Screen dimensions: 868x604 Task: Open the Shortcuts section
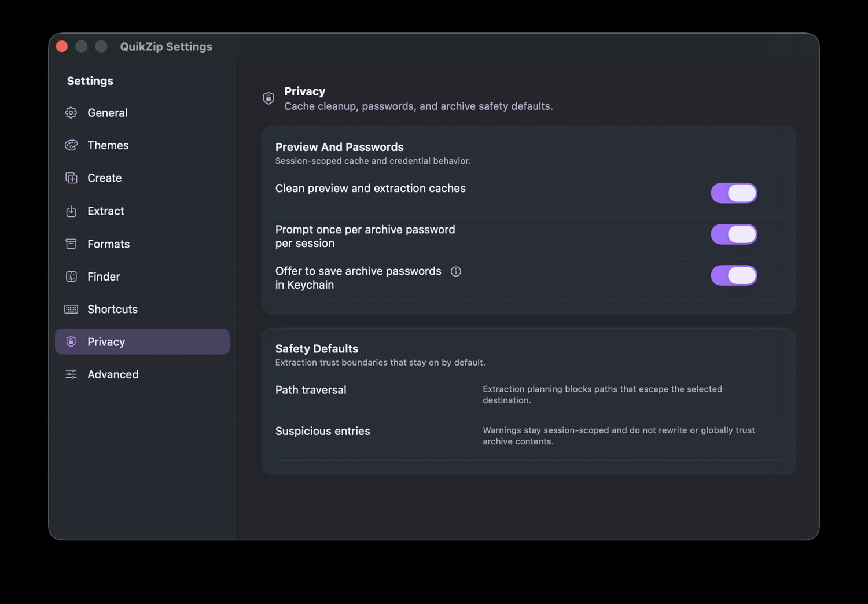tap(142, 310)
